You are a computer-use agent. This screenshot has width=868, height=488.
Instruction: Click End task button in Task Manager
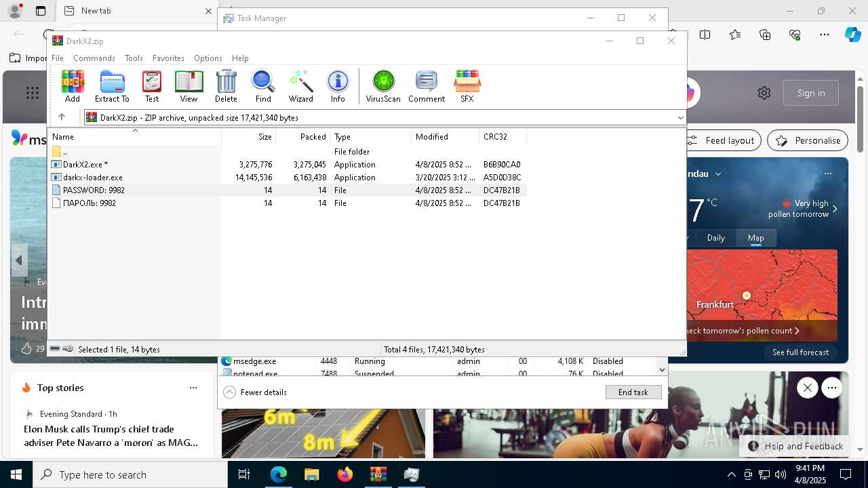(633, 392)
